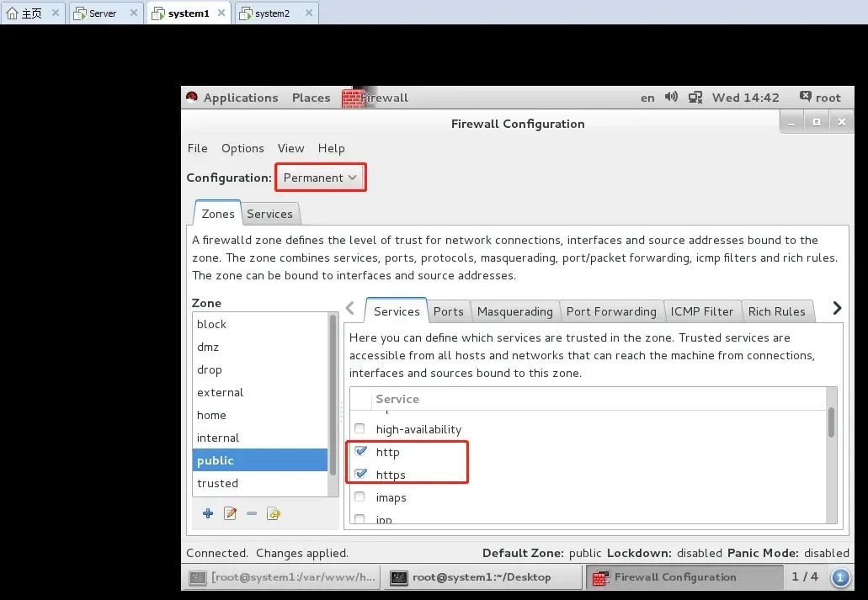Click the home tab icon in VM tabs

point(12,13)
